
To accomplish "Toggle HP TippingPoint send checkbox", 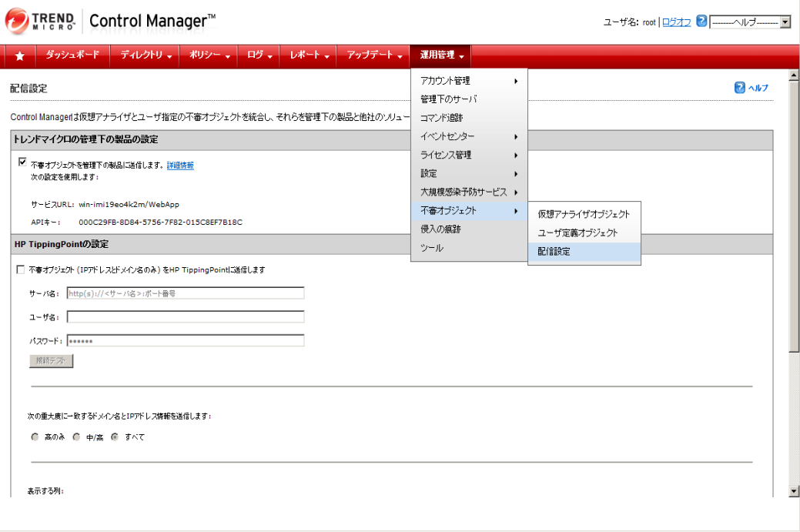I will coord(21,269).
